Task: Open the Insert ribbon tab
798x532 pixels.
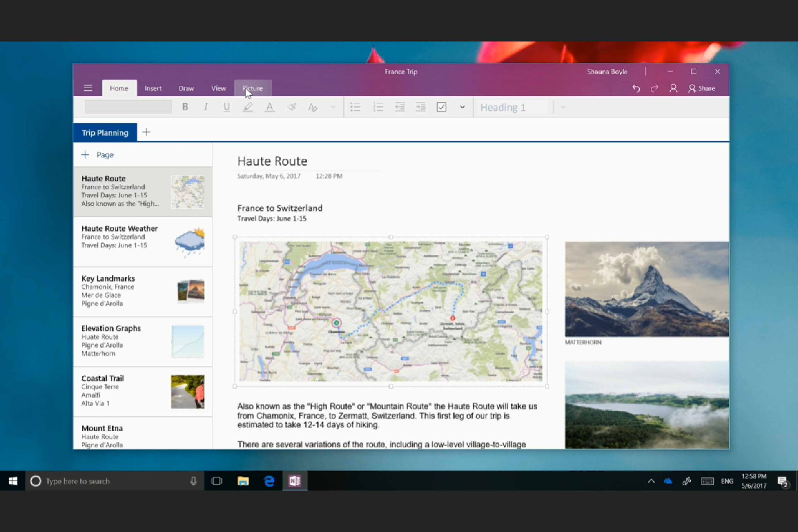Action: [153, 88]
